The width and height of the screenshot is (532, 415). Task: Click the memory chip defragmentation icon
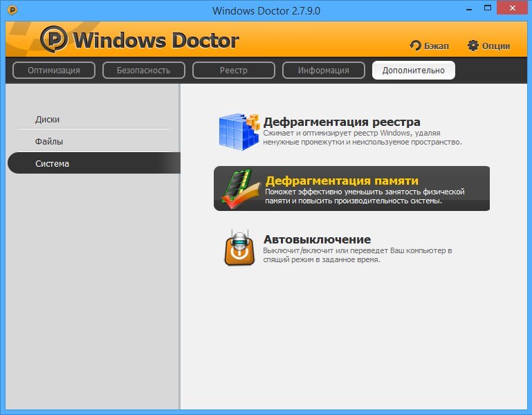pyautogui.click(x=238, y=188)
